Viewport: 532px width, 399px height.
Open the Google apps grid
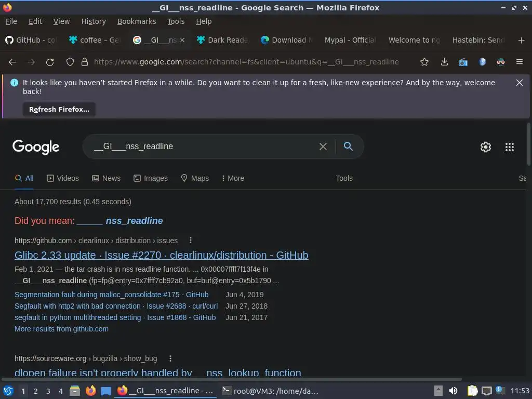point(510,147)
